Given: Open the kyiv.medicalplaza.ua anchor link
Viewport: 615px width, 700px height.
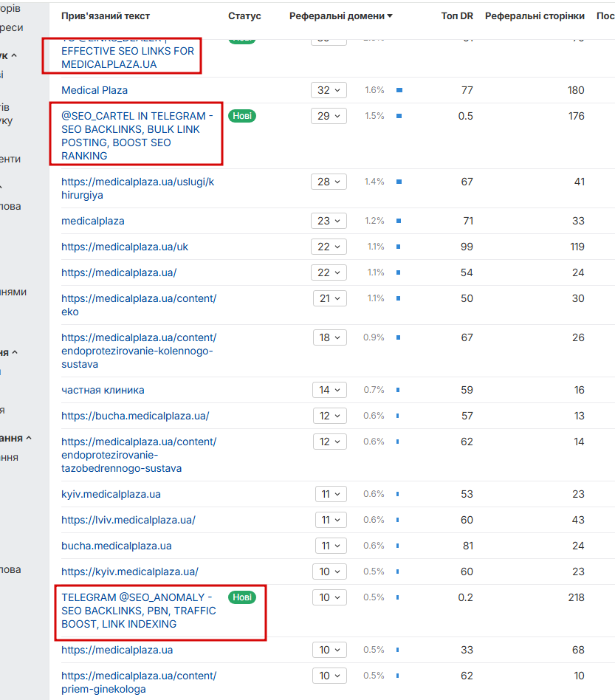Looking at the screenshot, I should pos(111,494).
